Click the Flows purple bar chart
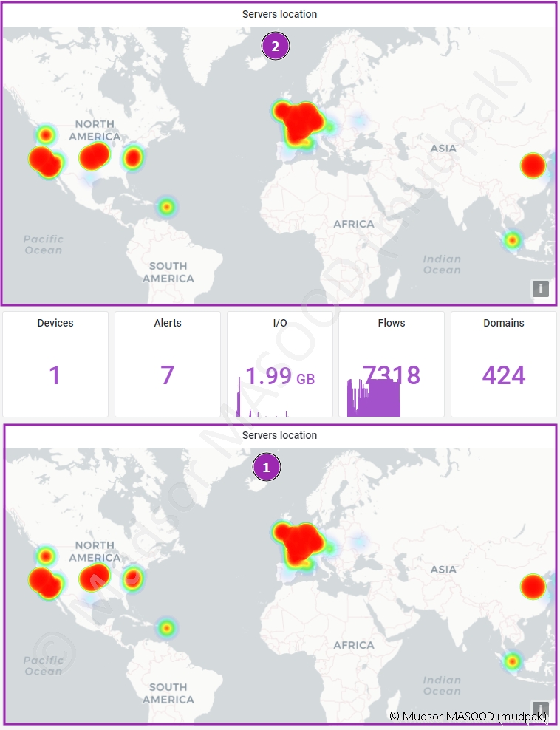The height and width of the screenshot is (730, 560). [x=374, y=400]
